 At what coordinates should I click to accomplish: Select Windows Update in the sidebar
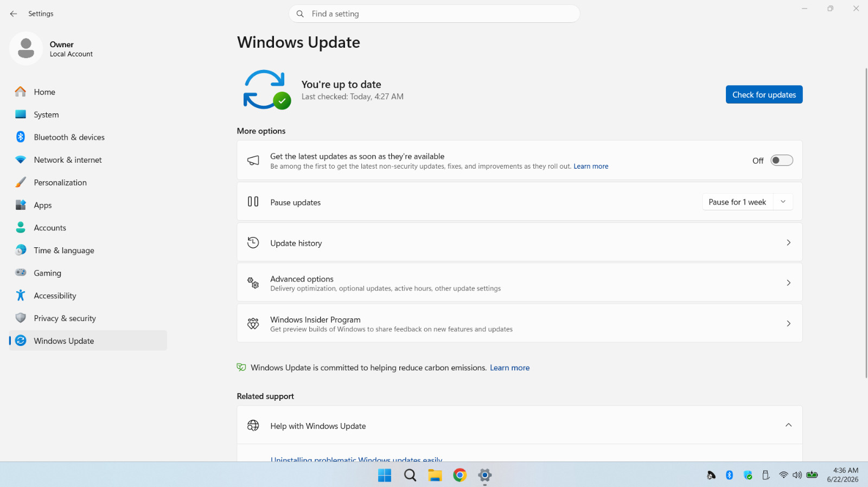click(x=88, y=341)
